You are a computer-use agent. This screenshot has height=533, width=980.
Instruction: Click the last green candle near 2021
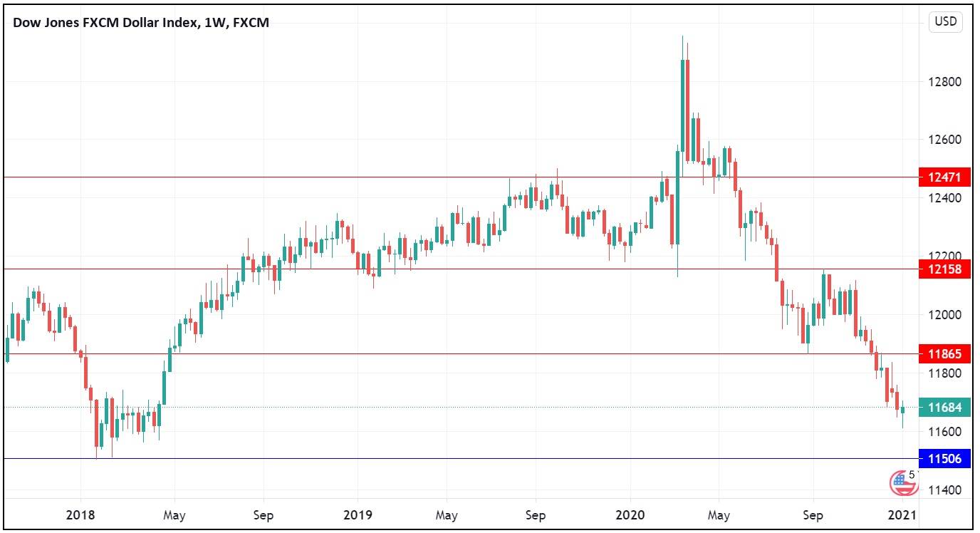coord(902,410)
